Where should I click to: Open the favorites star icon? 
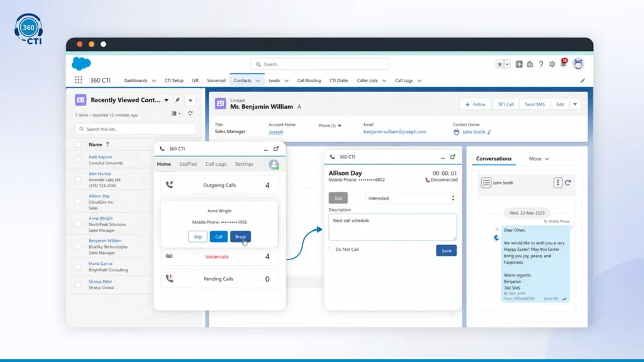click(x=499, y=64)
